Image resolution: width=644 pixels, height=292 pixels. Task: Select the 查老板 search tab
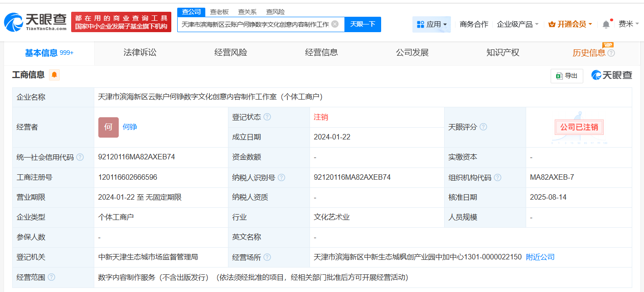tap(219, 12)
